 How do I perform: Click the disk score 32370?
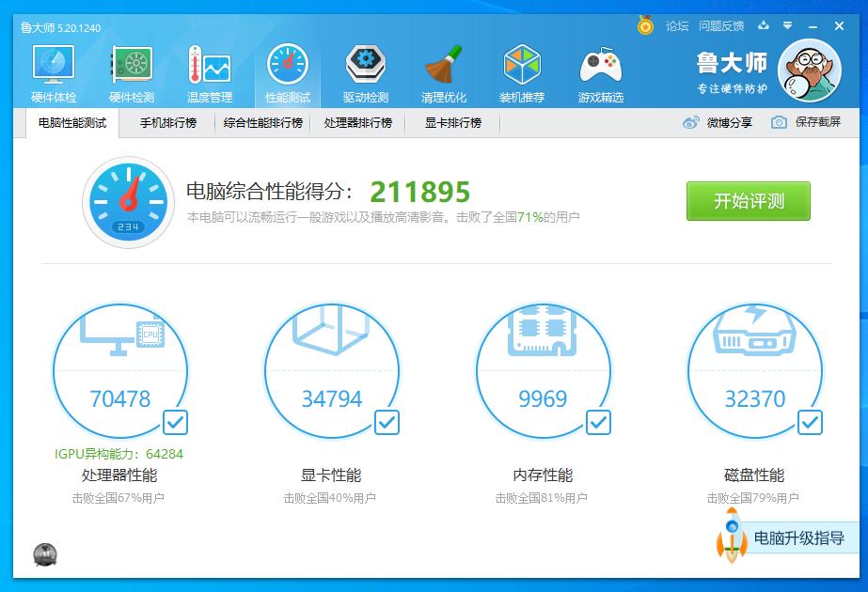(755, 399)
